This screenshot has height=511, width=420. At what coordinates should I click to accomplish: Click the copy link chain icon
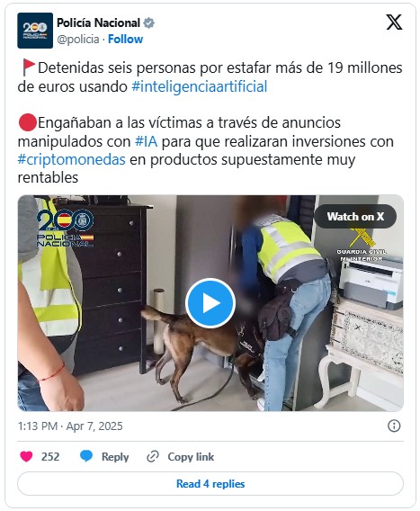pos(153,457)
